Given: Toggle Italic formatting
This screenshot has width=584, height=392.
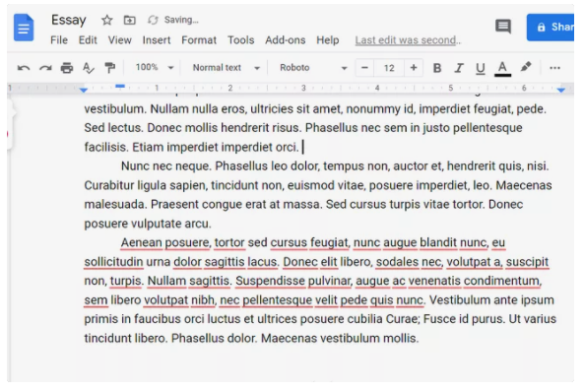Looking at the screenshot, I should [x=459, y=68].
